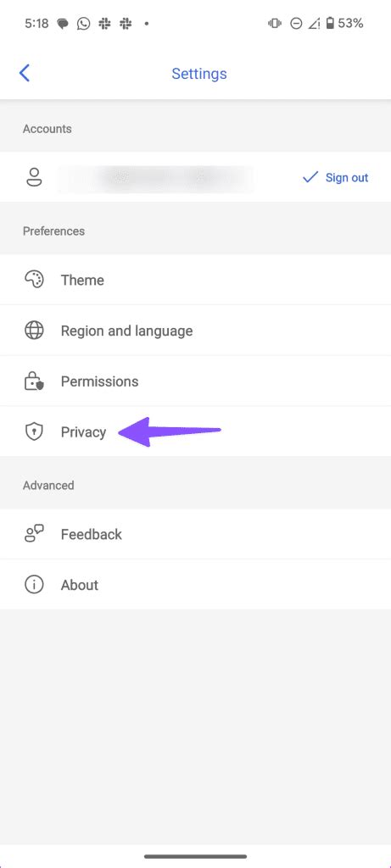
Task: Sign out of the account
Action: click(x=347, y=178)
